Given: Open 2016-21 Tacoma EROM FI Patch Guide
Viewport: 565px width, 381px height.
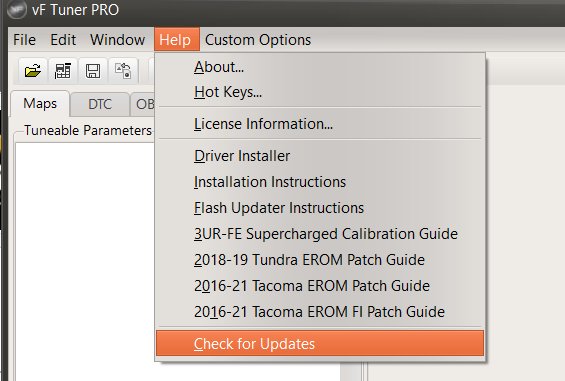Looking at the screenshot, I should (x=320, y=311).
